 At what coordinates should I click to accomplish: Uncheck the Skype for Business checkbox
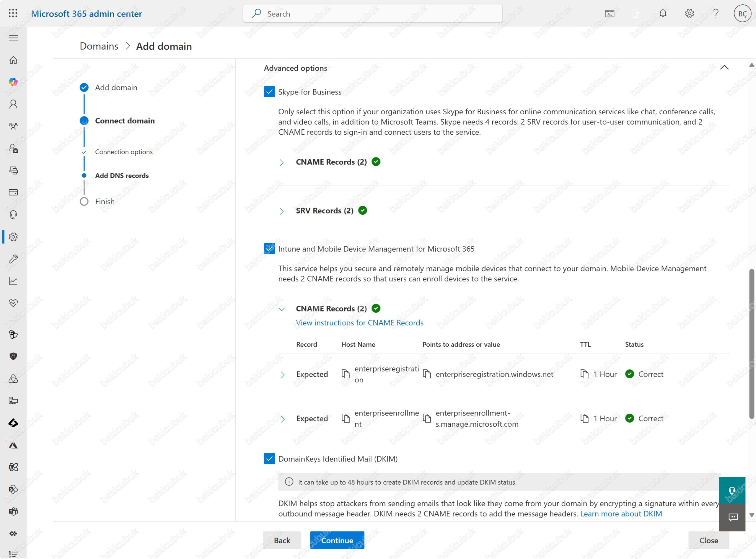[269, 92]
